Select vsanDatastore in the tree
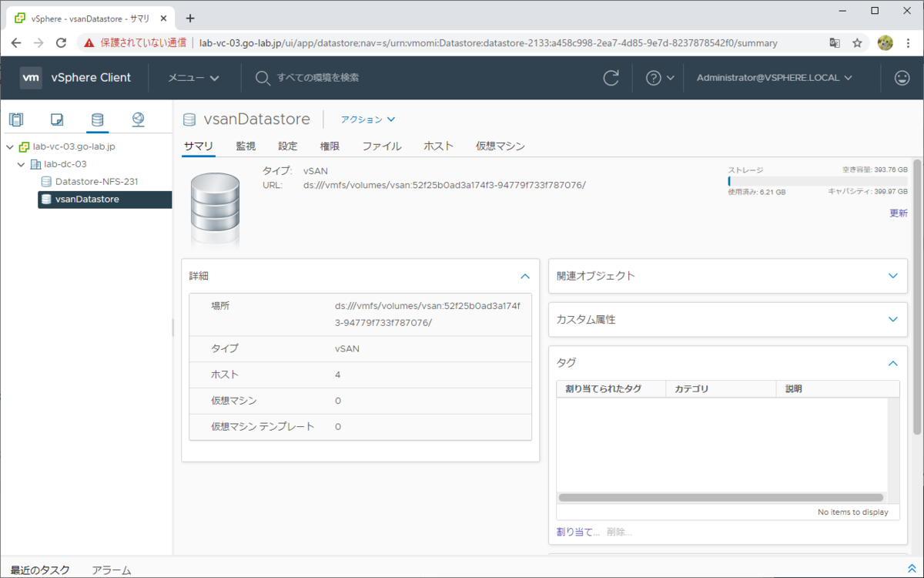Viewport: 924px width, 578px height. tap(105, 200)
